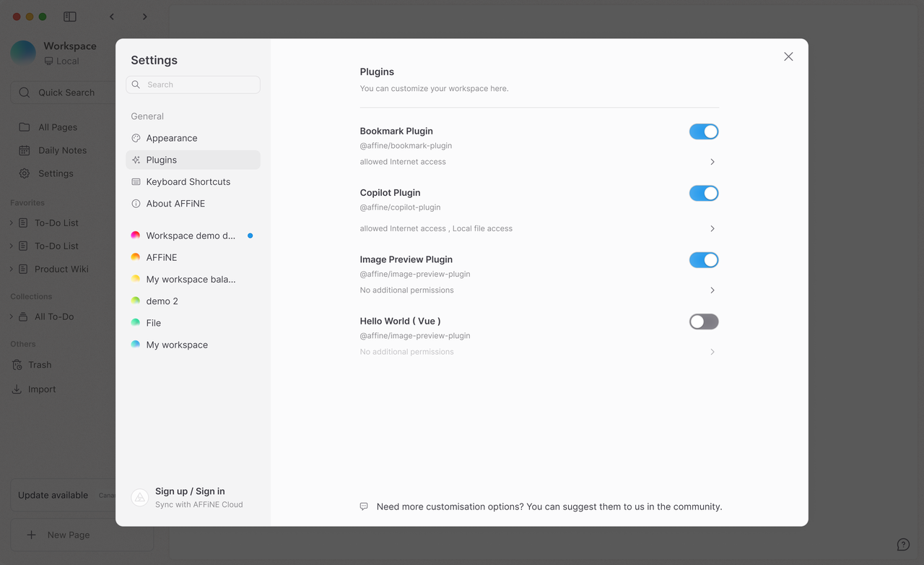Open the help question mark icon
Image resolution: width=924 pixels, height=565 pixels.
point(903,545)
